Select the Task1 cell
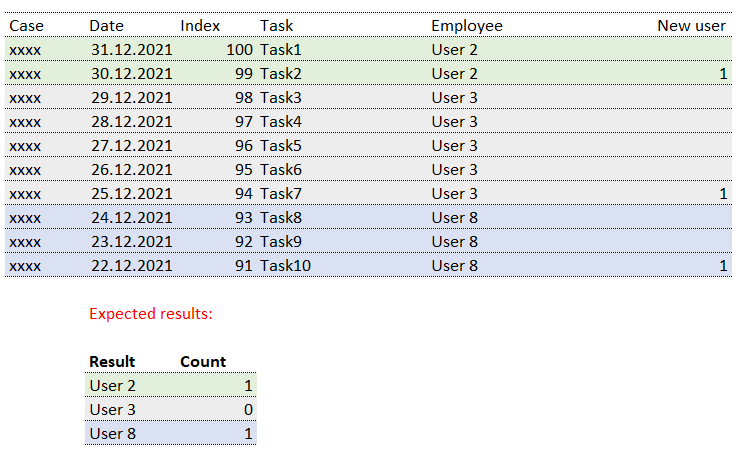The image size is (750, 458). [281, 50]
